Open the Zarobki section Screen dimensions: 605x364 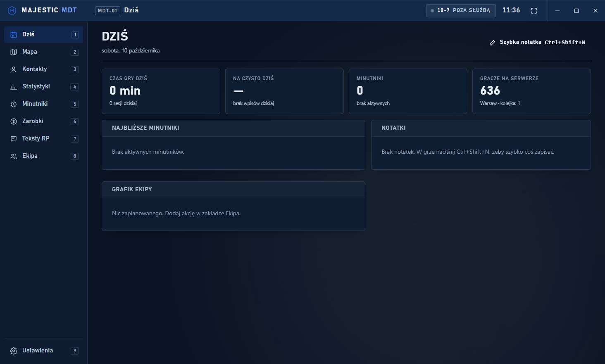(43, 121)
